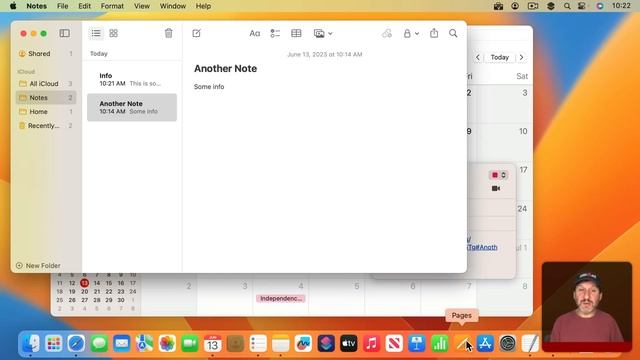Open Safari from the Dock
Image resolution: width=640 pixels, height=360 pixels.
76,343
